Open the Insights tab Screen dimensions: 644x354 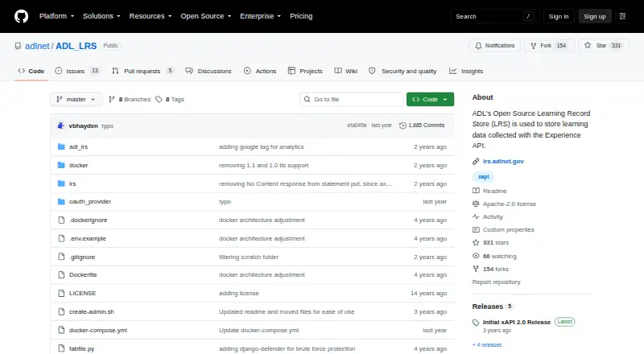pos(466,71)
